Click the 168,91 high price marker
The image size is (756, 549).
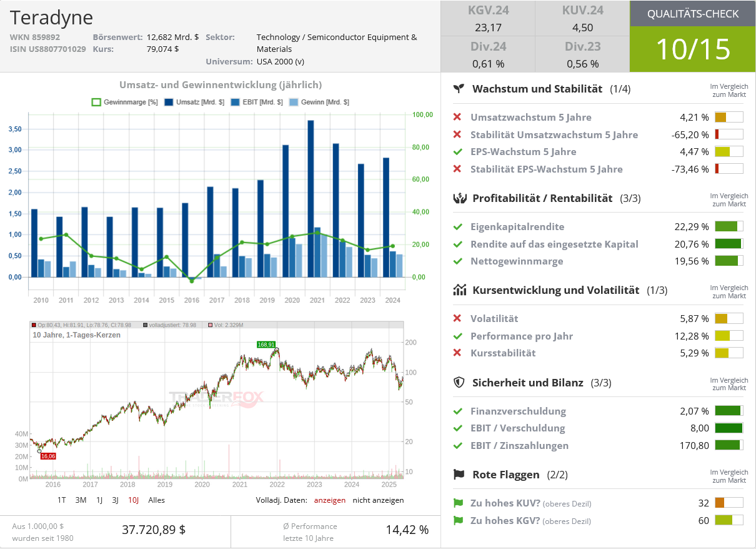click(x=266, y=344)
